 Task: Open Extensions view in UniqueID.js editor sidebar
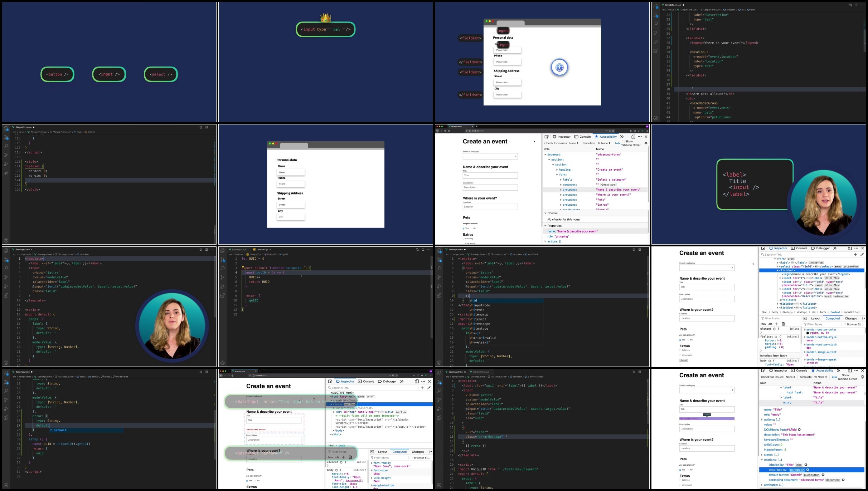coord(223,295)
